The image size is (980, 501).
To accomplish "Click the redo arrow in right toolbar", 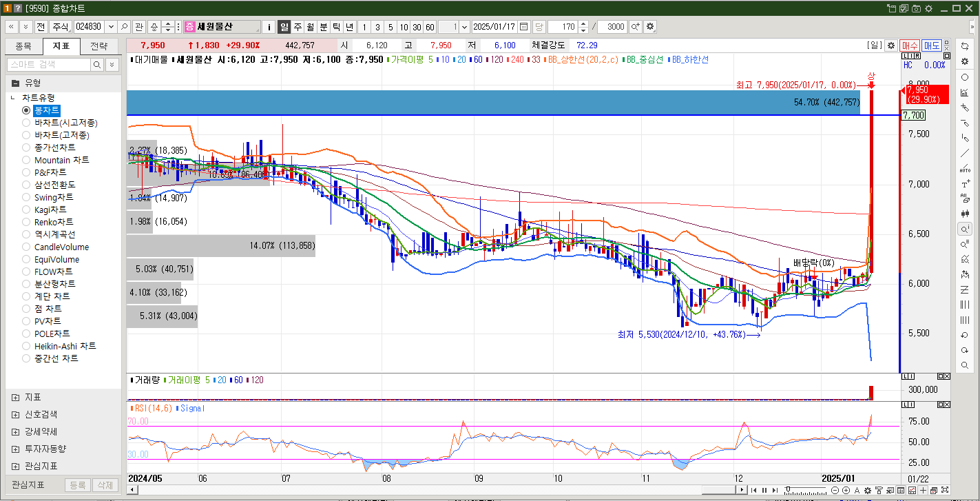I will tap(965, 350).
